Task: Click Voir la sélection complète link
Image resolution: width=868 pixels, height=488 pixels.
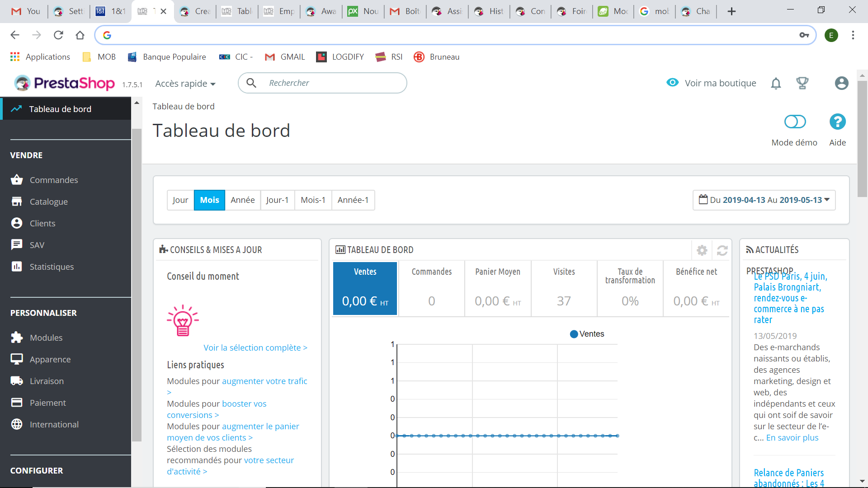Action: click(x=255, y=347)
